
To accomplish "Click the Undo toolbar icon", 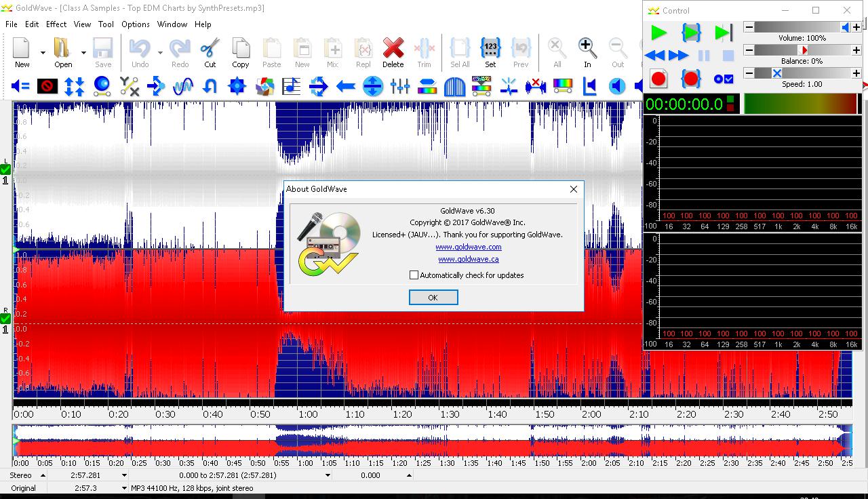I will (140, 48).
